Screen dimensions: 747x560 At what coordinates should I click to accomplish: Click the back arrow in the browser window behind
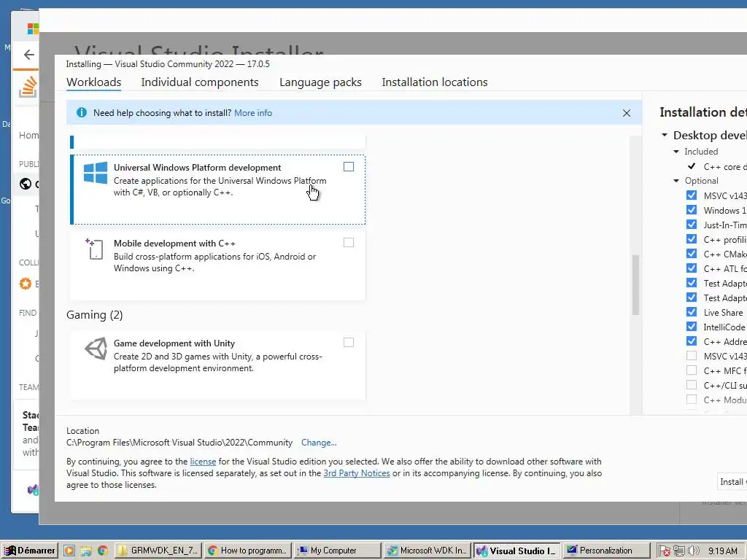click(29, 55)
